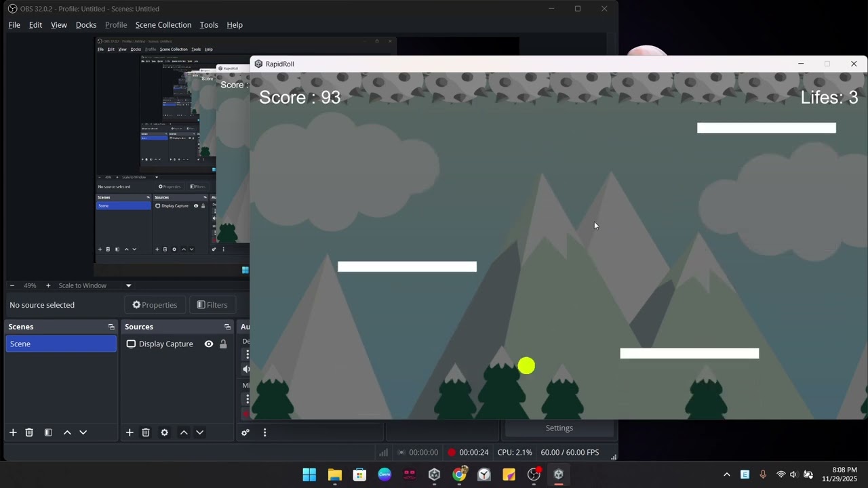This screenshot has height=488, width=868.
Task: Select the Scene item in Scenes list
Action: tap(61, 344)
